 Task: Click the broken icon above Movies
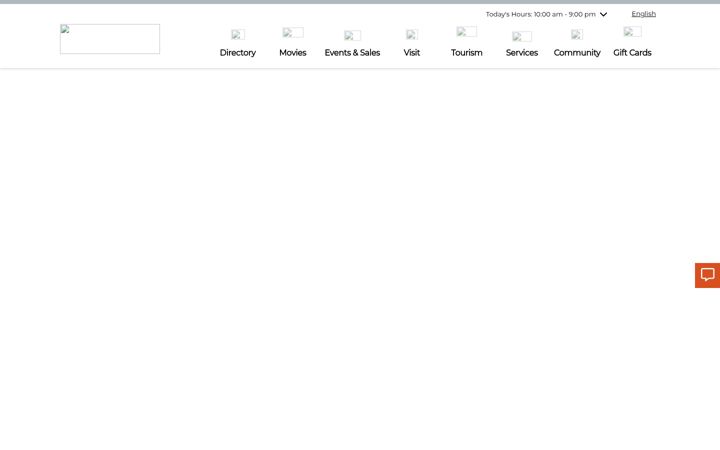(x=292, y=33)
